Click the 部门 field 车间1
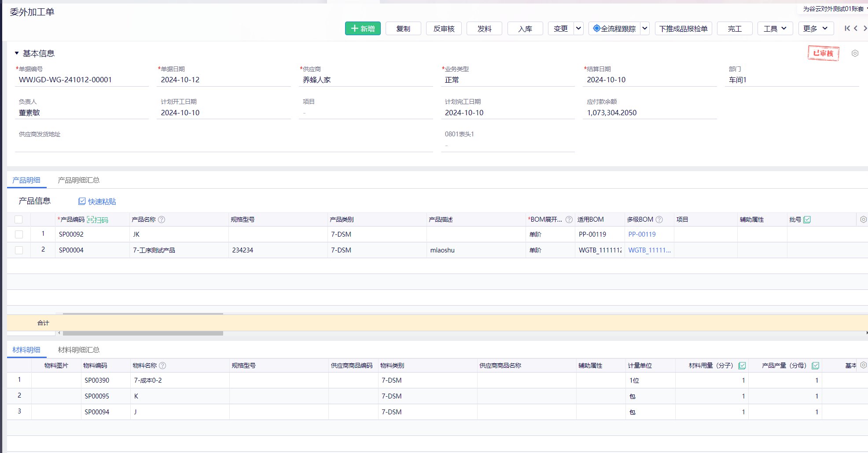This screenshot has width=868, height=453. [792, 80]
